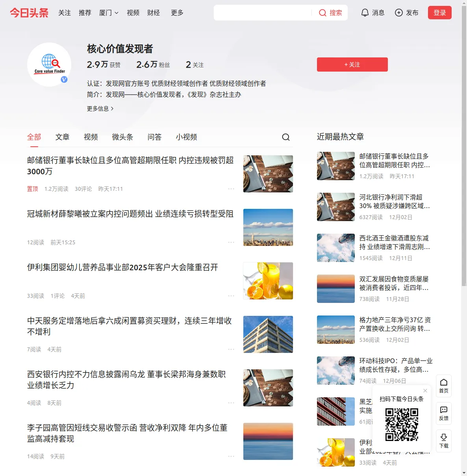
Task: Open more options for 中天服务 article
Action: pos(231,349)
